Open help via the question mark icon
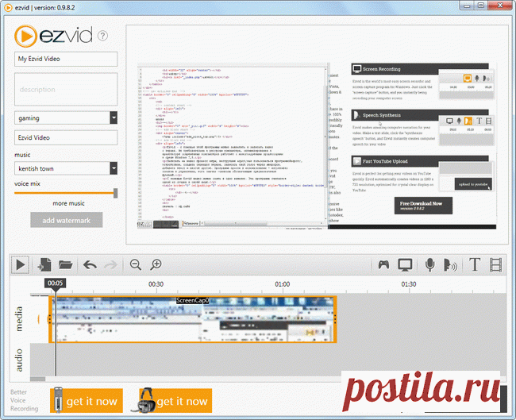516x420 pixels. pyautogui.click(x=102, y=36)
